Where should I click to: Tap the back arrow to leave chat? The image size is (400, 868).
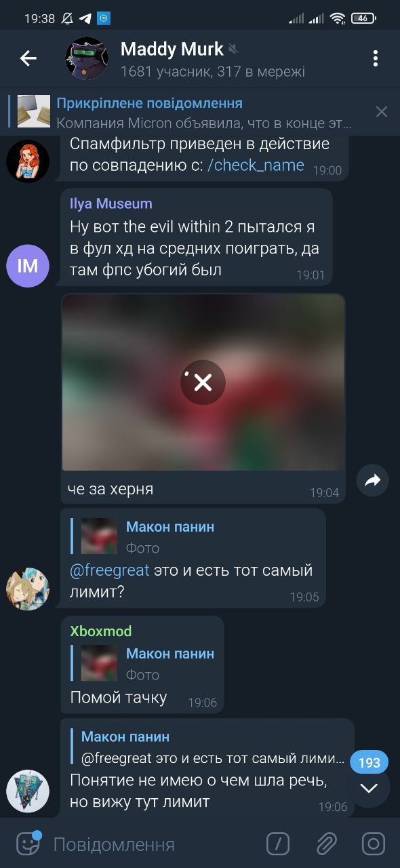pos(28,59)
